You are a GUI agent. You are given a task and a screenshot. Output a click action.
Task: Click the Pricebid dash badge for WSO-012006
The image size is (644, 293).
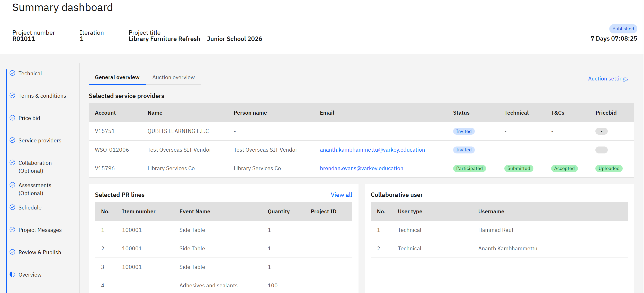[x=601, y=150]
